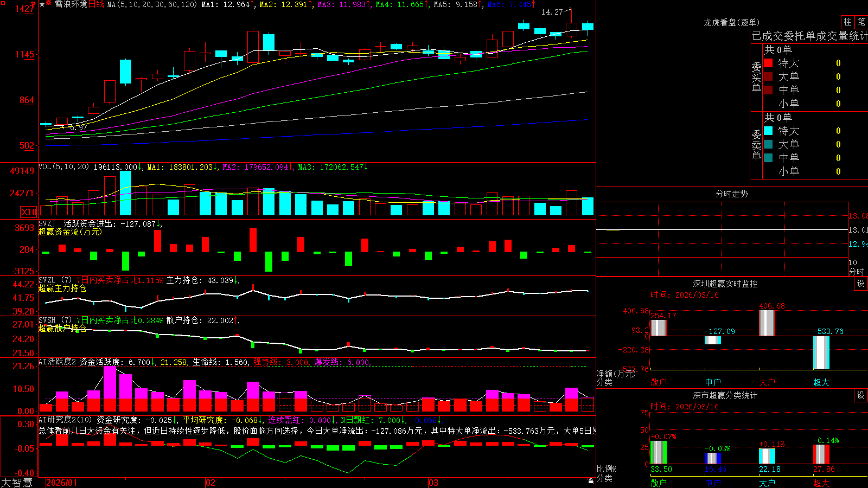Click the 分时走势 panel title
868x488 pixels.
[x=732, y=194]
